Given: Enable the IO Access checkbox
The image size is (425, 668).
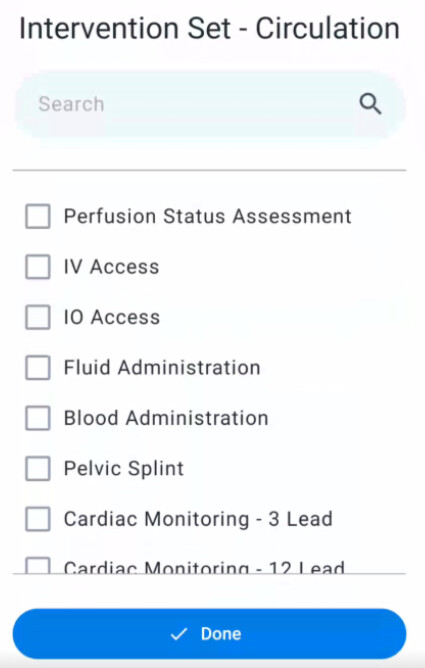Looking at the screenshot, I should pyautogui.click(x=38, y=317).
